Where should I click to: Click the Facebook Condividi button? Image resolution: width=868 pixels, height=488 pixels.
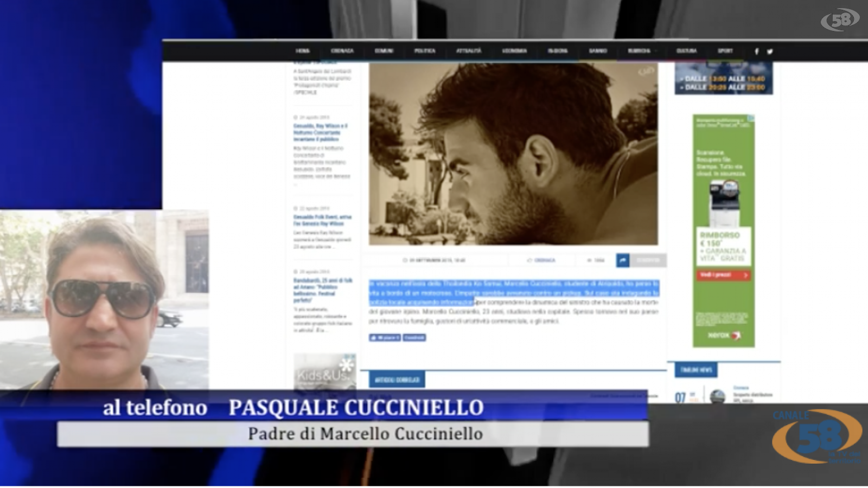414,338
